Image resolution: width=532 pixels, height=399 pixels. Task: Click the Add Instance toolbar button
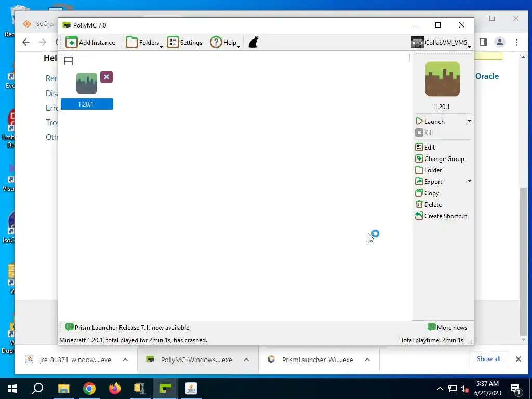point(90,43)
